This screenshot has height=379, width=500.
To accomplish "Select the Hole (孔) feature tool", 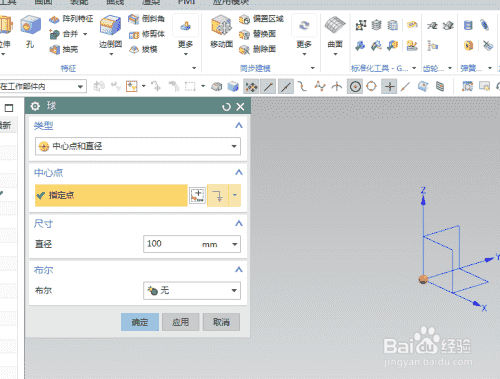I will pos(30,32).
